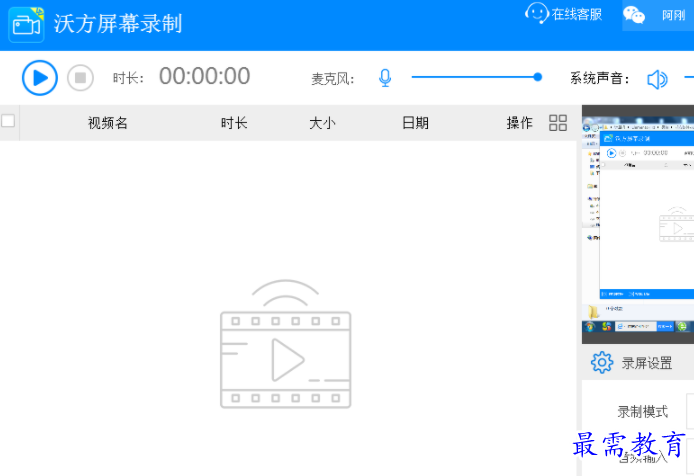Click the 操作 column header
Image resolution: width=694 pixels, height=476 pixels.
[x=519, y=123]
